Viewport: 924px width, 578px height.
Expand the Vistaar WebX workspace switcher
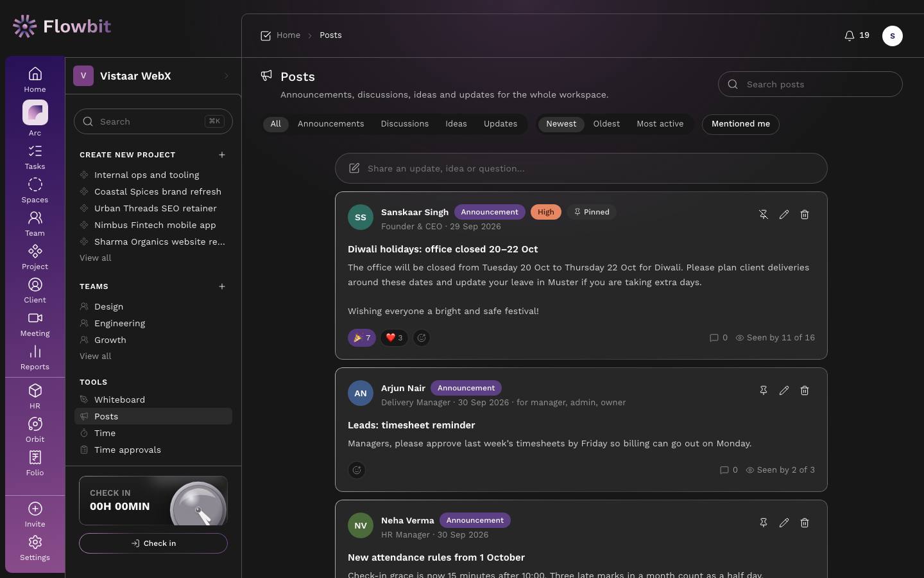click(x=153, y=76)
